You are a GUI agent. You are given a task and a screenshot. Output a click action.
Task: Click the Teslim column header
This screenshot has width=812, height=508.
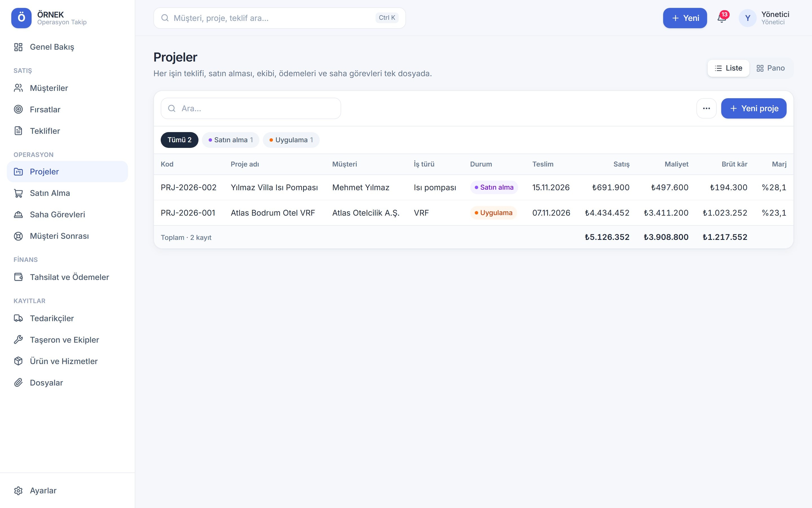coord(543,164)
